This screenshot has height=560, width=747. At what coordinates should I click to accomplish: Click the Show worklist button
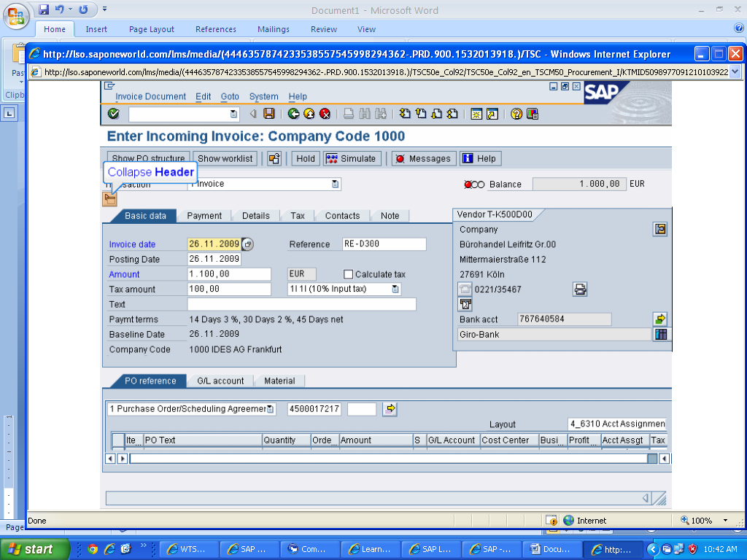point(225,158)
